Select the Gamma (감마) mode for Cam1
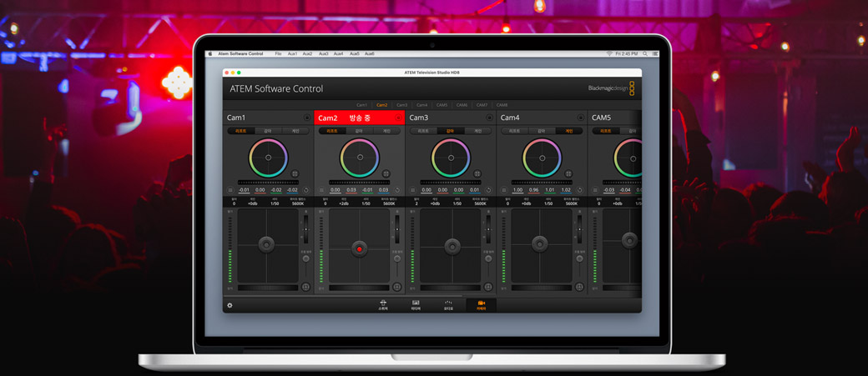Screen dimensions: 868x376 pyautogui.click(x=268, y=131)
